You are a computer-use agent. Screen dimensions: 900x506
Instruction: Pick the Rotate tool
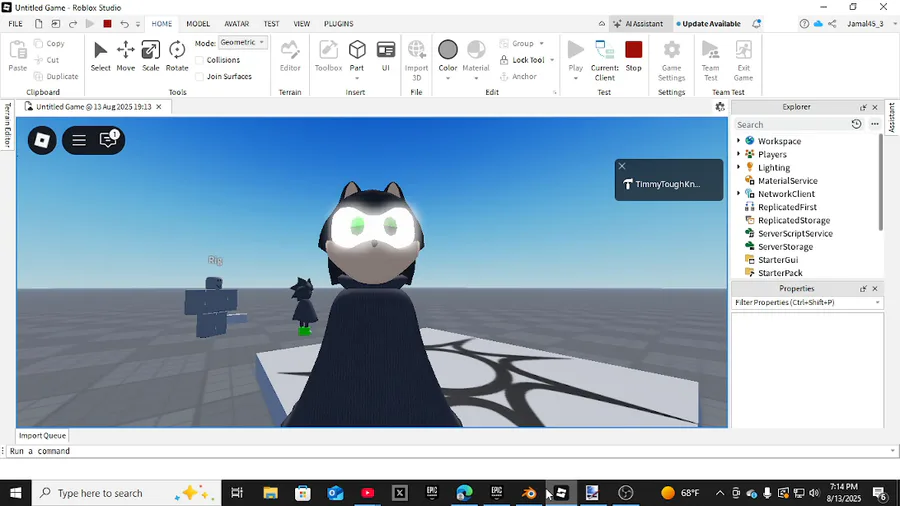(177, 56)
